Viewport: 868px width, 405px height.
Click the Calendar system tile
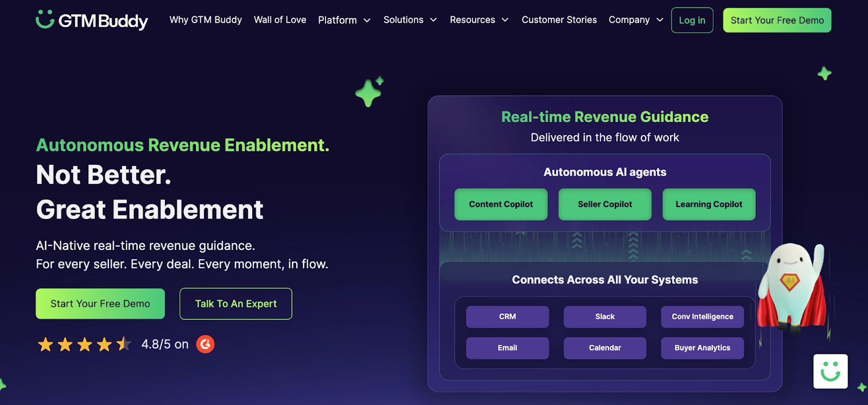pyautogui.click(x=605, y=348)
